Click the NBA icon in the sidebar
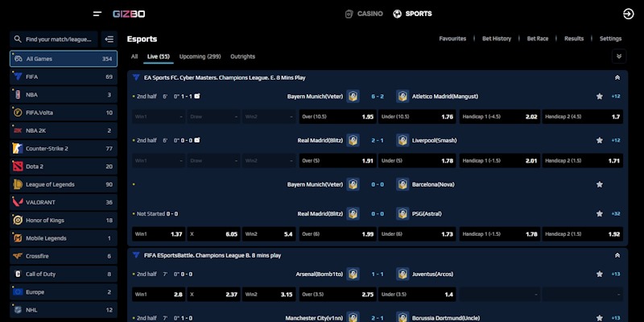Viewport: 644px width, 322px height. tap(18, 95)
